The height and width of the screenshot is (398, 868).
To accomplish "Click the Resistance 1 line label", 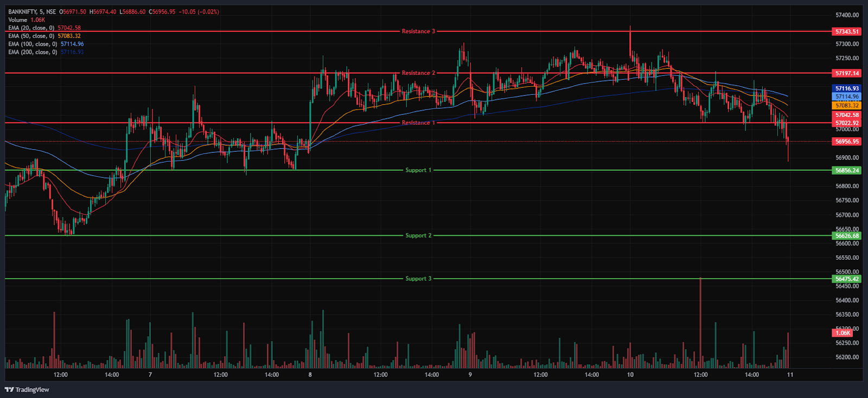I will pyautogui.click(x=418, y=123).
